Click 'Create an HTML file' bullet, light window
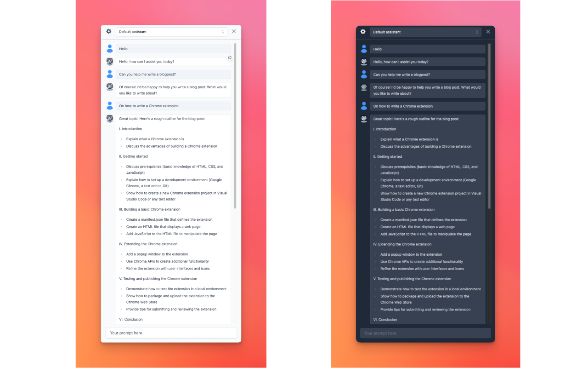This screenshot has height=368, width=588. (x=164, y=227)
